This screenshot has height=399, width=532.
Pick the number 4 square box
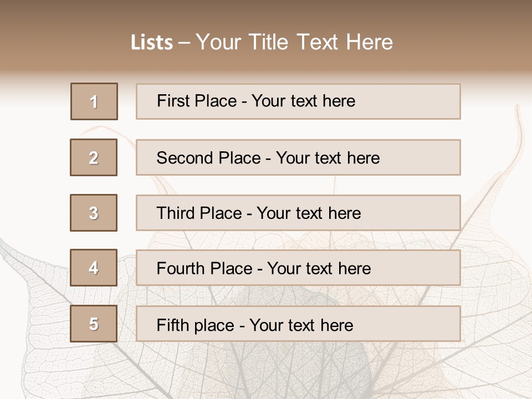(94, 268)
